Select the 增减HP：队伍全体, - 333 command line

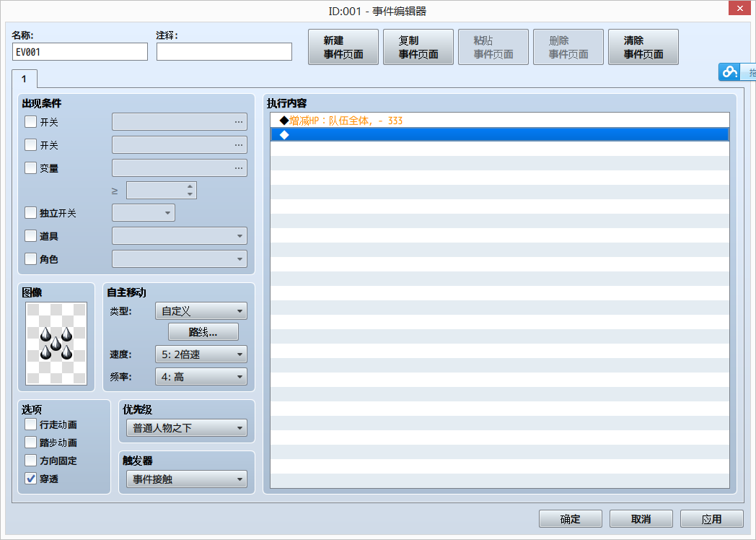(x=499, y=121)
